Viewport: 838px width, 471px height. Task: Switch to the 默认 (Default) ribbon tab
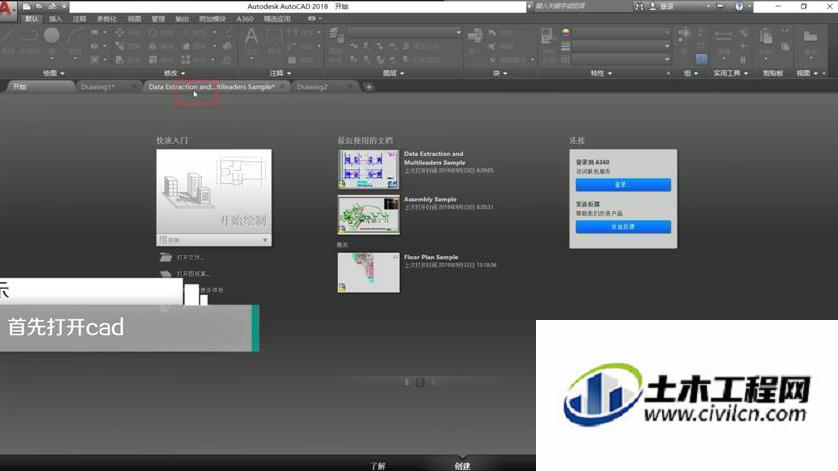[x=32, y=19]
